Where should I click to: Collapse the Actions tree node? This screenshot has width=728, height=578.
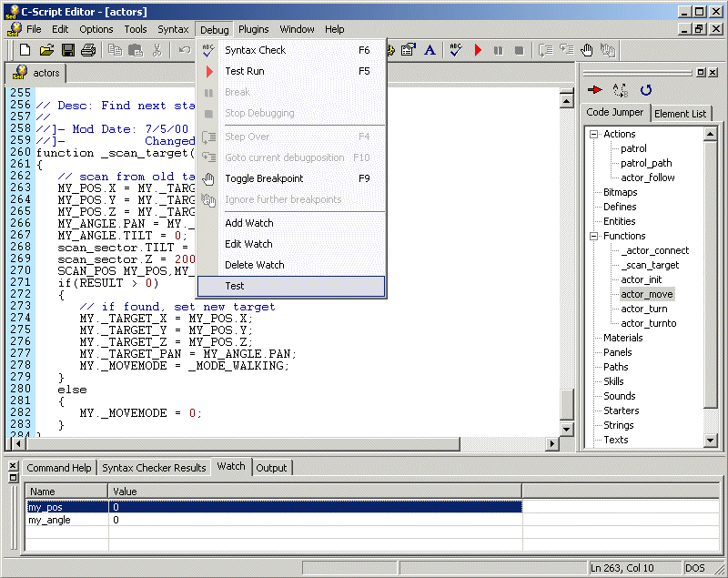(593, 135)
